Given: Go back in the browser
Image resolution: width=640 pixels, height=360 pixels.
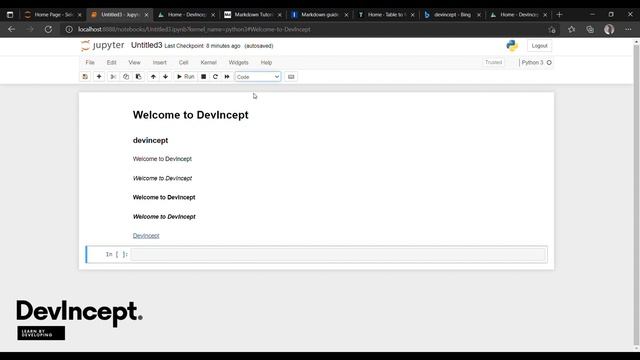Looking at the screenshot, I should (11, 29).
